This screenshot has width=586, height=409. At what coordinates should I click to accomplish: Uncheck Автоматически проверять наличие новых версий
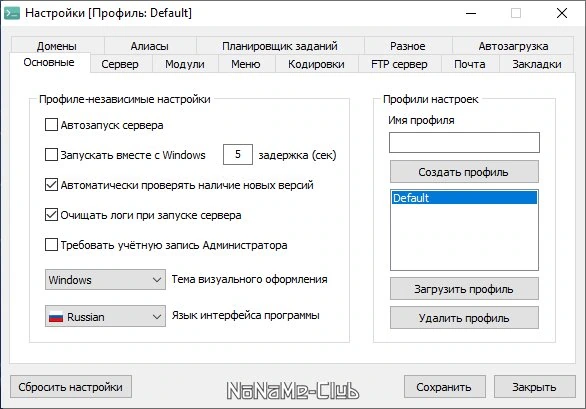pyautogui.click(x=51, y=185)
